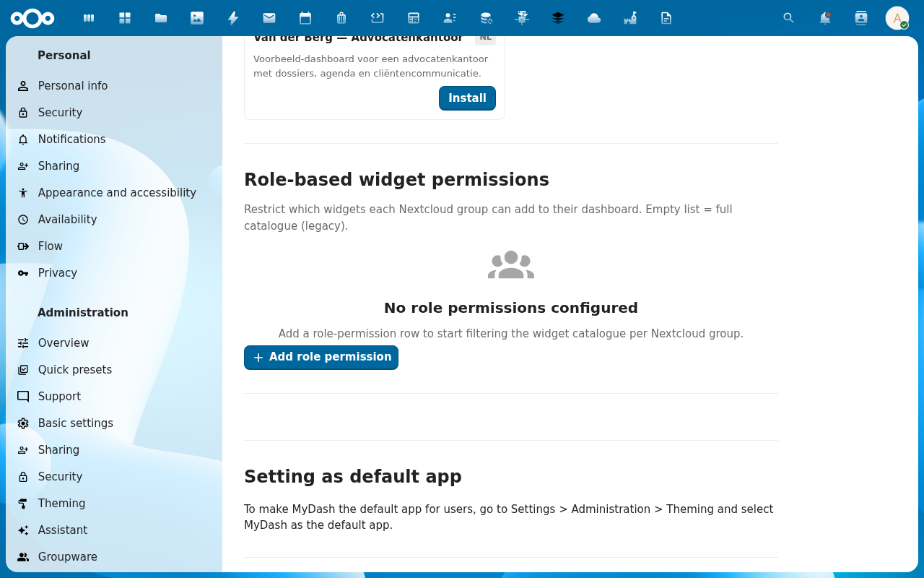This screenshot has width=924, height=578.
Task: Open the notifications bell
Action: click(x=825, y=18)
